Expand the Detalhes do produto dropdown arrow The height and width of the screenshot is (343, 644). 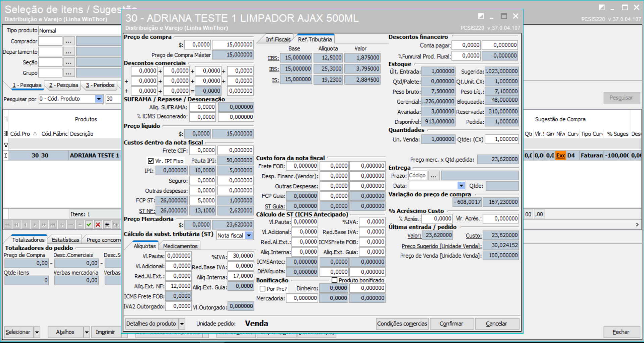[182, 324]
